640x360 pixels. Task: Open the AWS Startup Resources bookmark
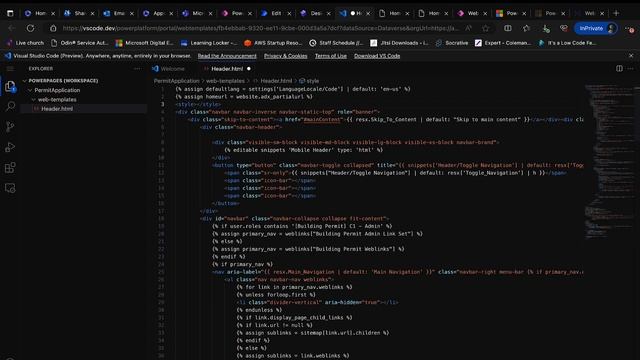coord(273,43)
